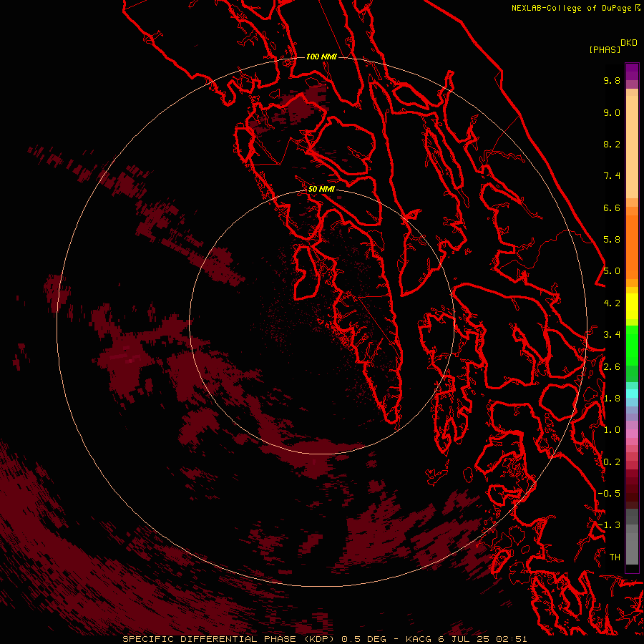Screen dimensions: 644x644
Task: Click the [PHAS] label above the color bar
Action: tap(605, 50)
